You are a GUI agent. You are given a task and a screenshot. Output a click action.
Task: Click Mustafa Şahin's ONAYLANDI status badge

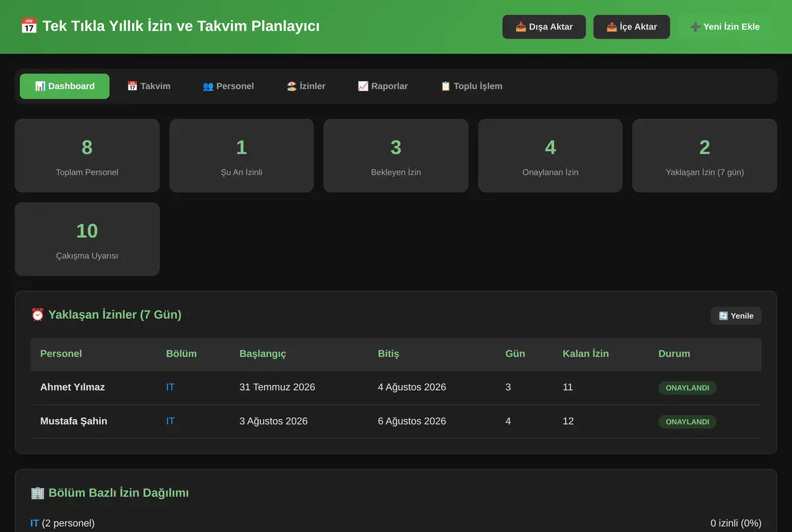point(687,422)
